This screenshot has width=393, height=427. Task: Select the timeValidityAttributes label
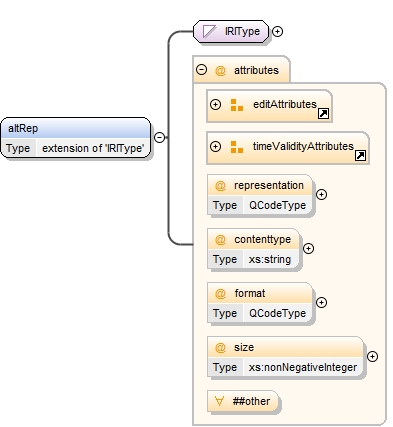[303, 146]
